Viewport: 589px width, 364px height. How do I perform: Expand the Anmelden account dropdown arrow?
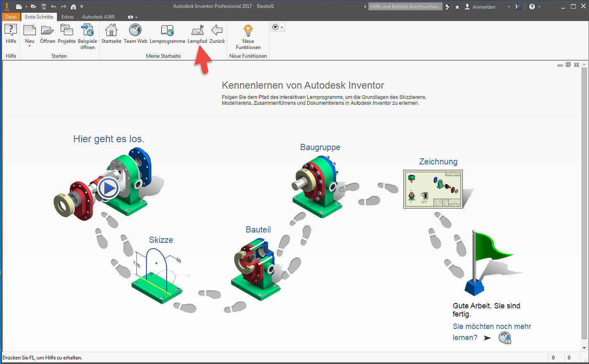[x=509, y=7]
